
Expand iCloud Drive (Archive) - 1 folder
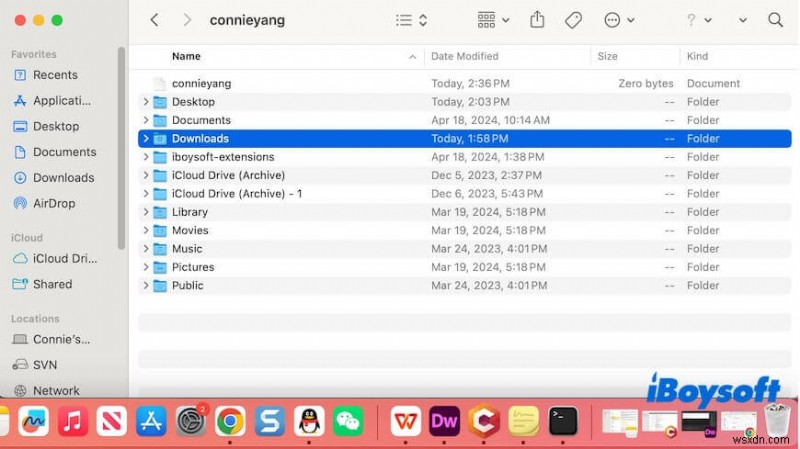(145, 193)
